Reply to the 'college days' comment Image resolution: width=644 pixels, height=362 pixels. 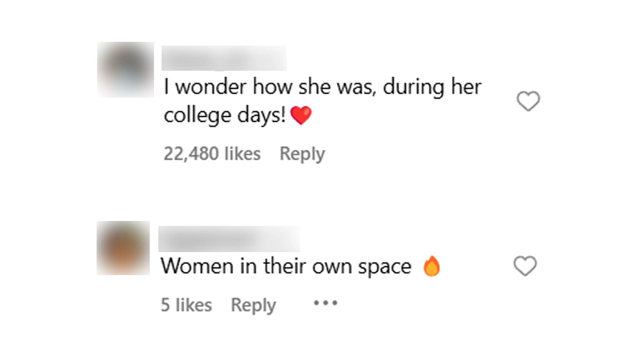[302, 154]
